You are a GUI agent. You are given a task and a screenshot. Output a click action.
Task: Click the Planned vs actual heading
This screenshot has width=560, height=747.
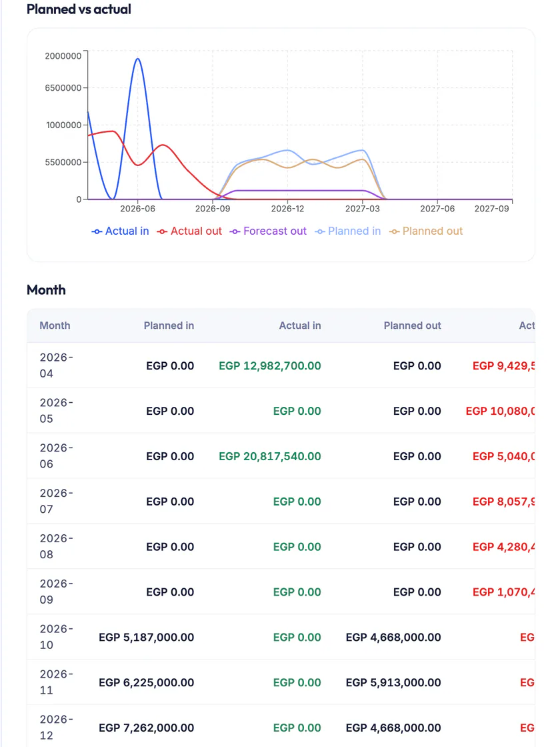click(79, 9)
